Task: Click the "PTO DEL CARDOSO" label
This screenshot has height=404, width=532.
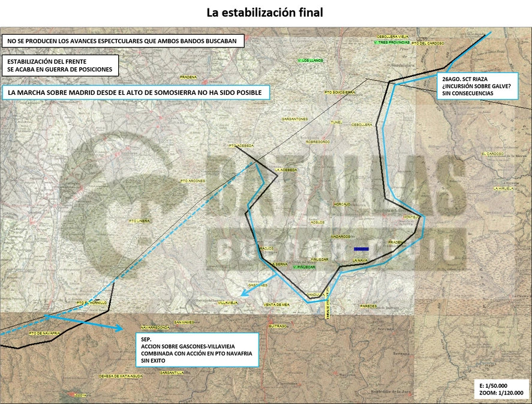Action: pyautogui.click(x=427, y=43)
